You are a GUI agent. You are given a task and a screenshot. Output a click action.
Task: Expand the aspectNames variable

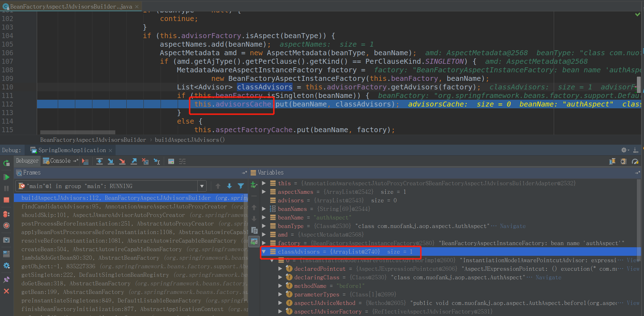coord(264,192)
